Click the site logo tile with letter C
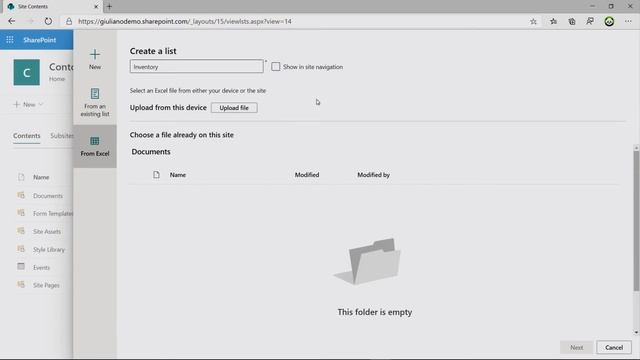The height and width of the screenshot is (360, 640). 27,72
